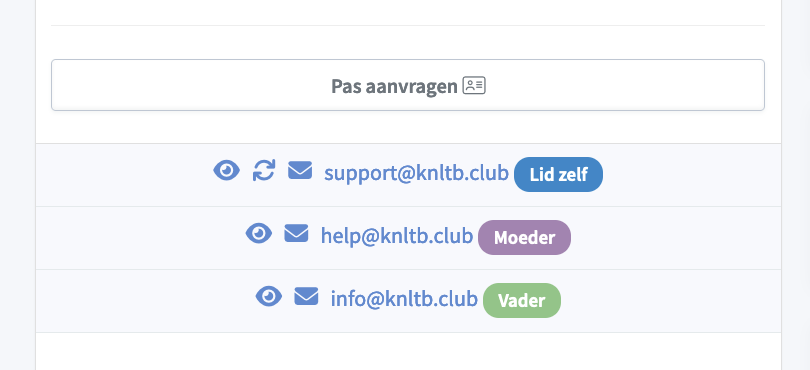Click the envelope icon before info@knltb.club
The width and height of the screenshot is (810, 370).
point(306,296)
